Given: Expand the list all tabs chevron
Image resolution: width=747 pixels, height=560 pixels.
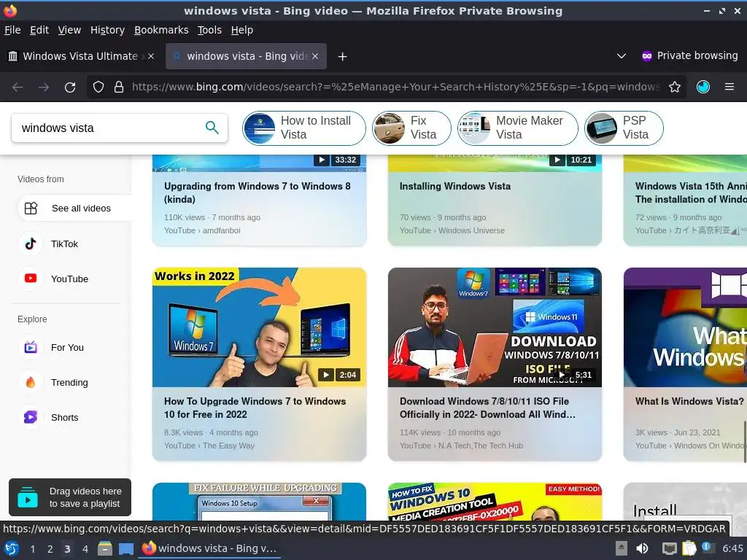Looking at the screenshot, I should click(622, 56).
